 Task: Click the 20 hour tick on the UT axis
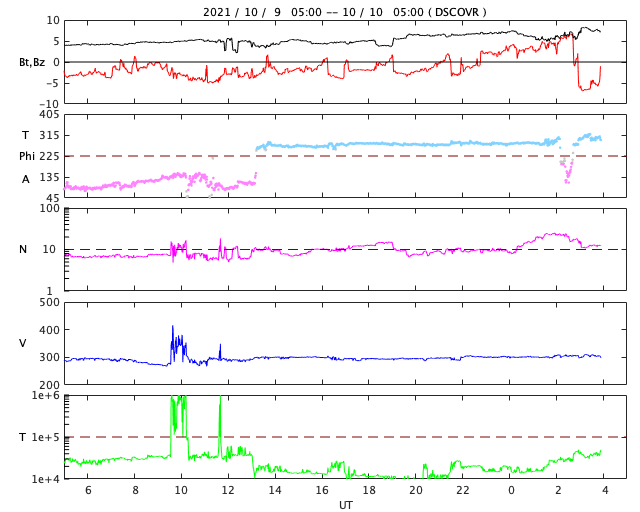tap(416, 490)
